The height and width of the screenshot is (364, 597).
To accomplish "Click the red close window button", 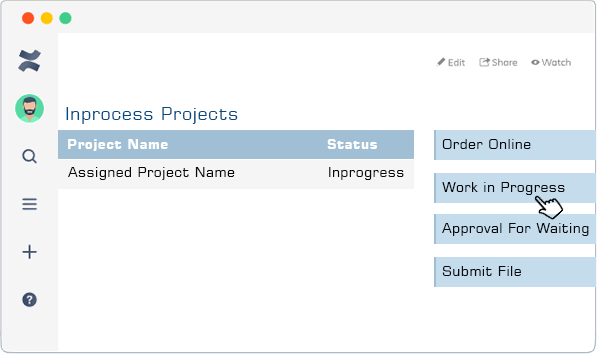I will click(x=28, y=18).
